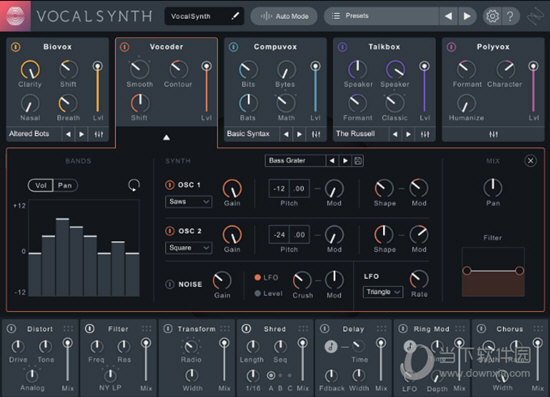Viewport: 550px width, 397px height.
Task: Open Compuvox advanced settings sliders icon
Action: pos(316,134)
